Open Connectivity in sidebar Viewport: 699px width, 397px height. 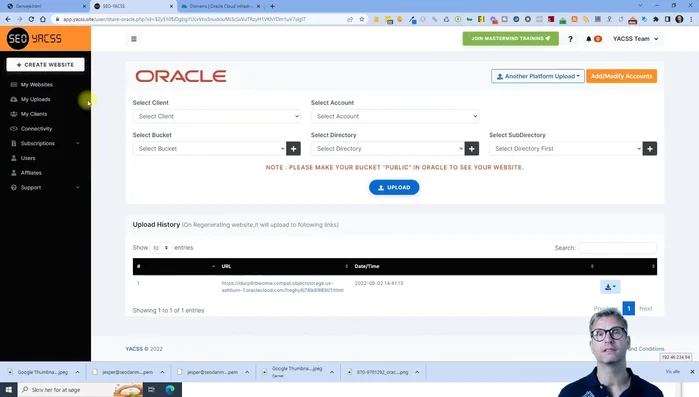tap(36, 129)
